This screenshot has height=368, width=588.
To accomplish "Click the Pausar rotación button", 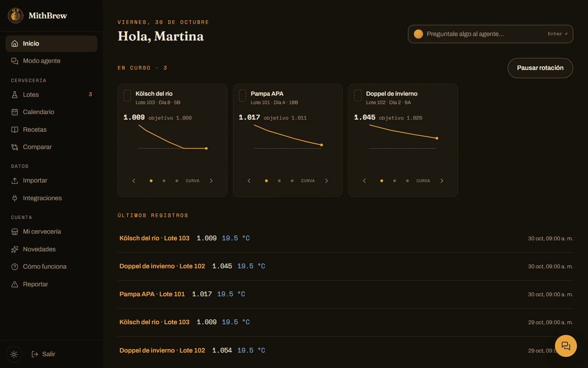I will [540, 68].
